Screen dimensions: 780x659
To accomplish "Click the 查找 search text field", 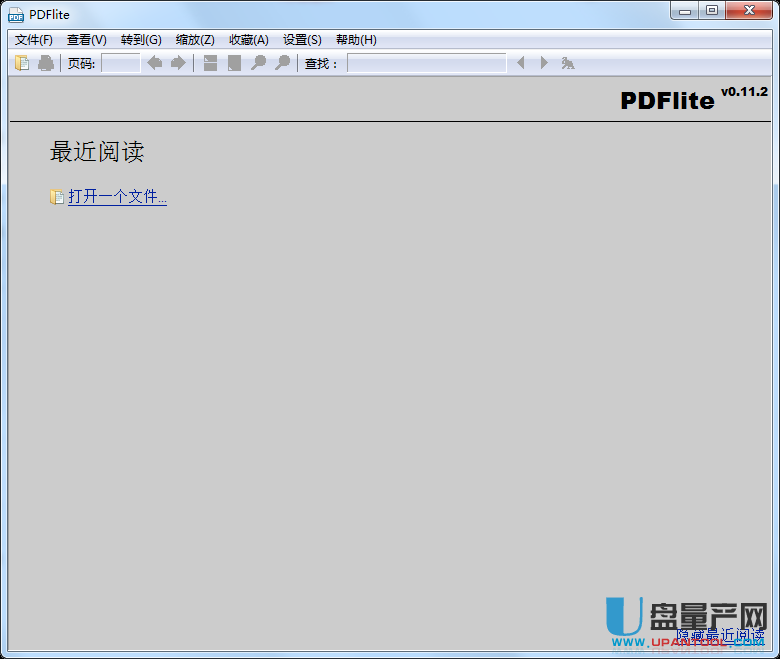I will [426, 63].
